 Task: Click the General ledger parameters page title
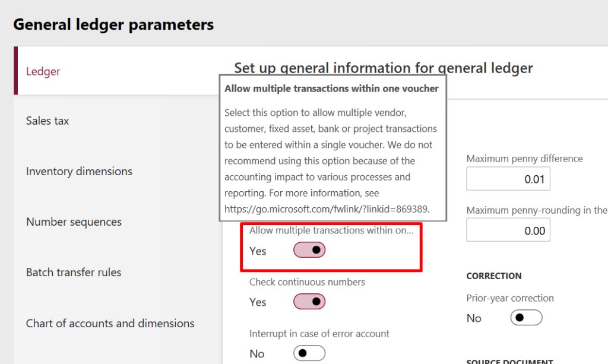tap(113, 24)
